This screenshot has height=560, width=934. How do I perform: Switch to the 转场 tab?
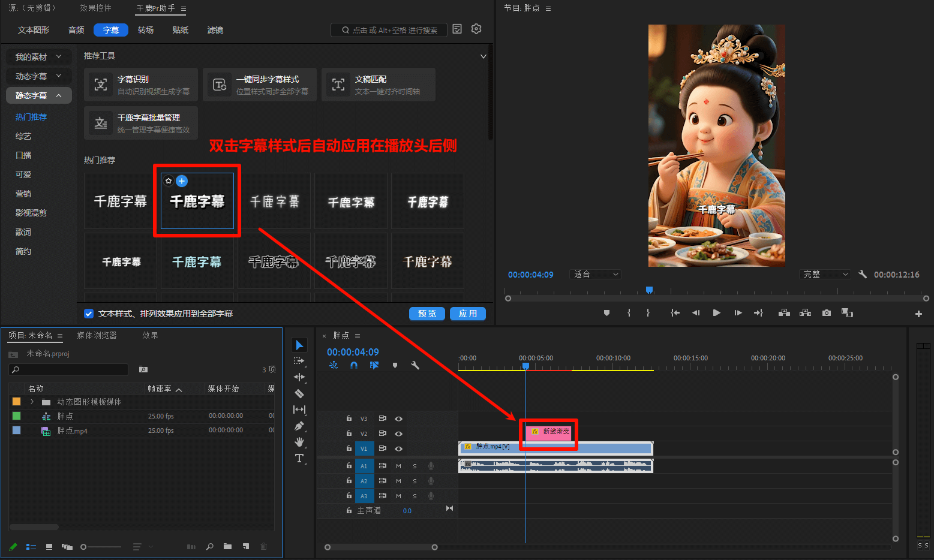[145, 29]
